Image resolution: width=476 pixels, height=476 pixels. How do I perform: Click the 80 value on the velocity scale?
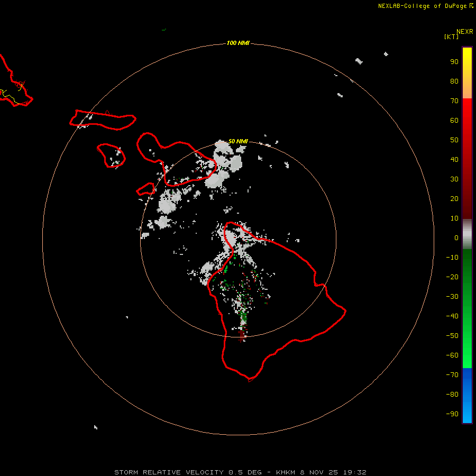(x=454, y=81)
